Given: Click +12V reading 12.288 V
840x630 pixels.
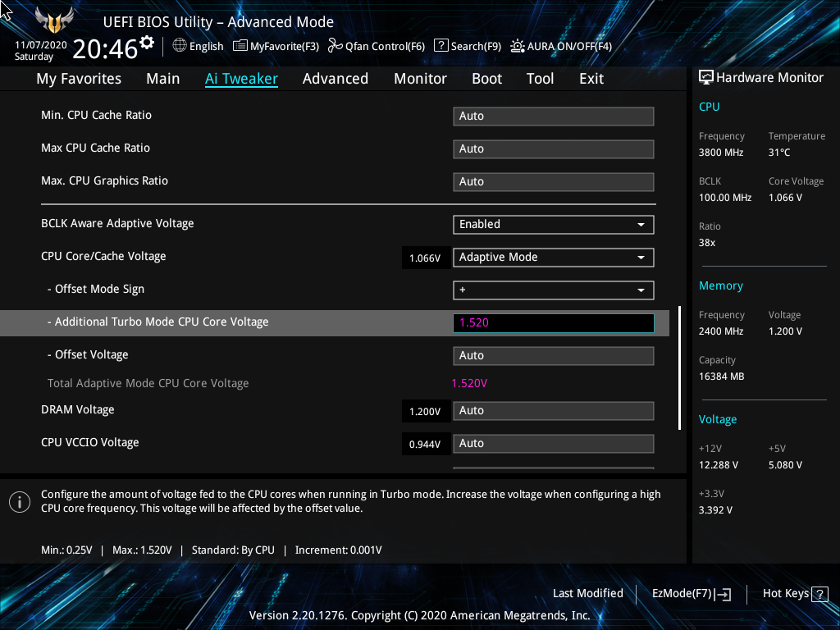Looking at the screenshot, I should coord(719,465).
